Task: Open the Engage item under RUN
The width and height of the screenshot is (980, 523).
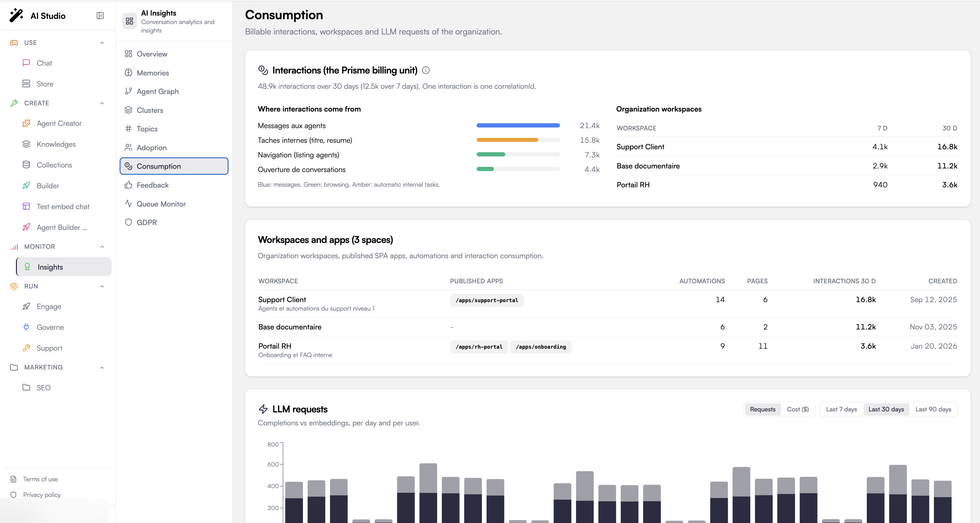Action: pos(63,306)
